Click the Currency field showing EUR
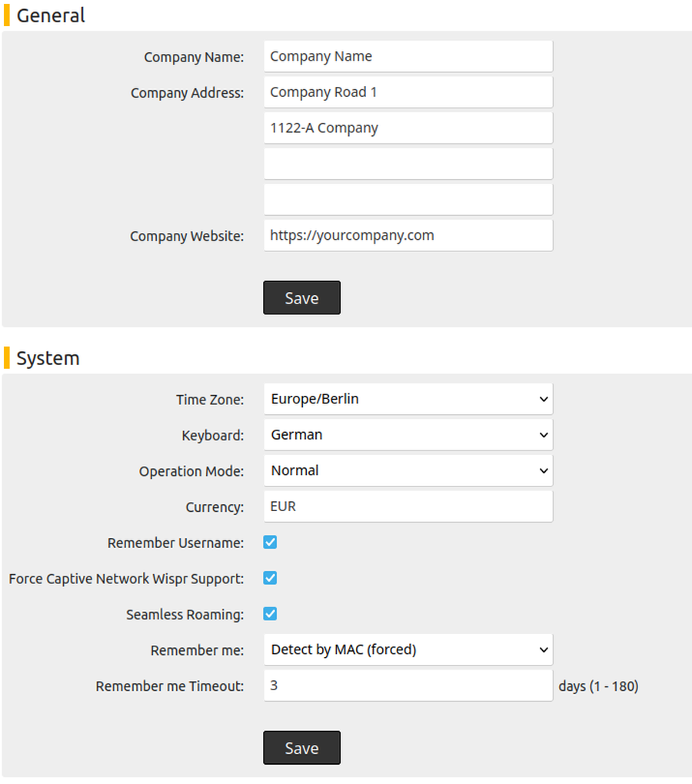 click(408, 506)
